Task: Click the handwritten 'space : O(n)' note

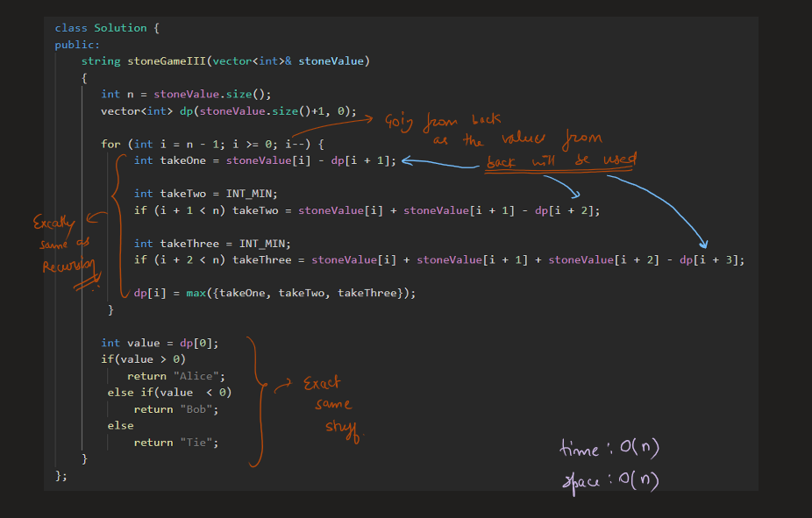Action: click(x=609, y=479)
